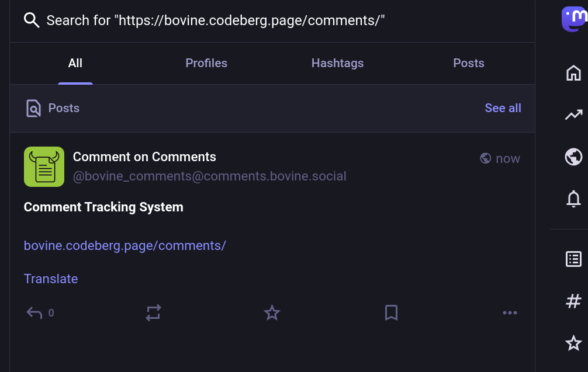Open the Notifications bell icon
588x372 pixels.
click(x=573, y=199)
